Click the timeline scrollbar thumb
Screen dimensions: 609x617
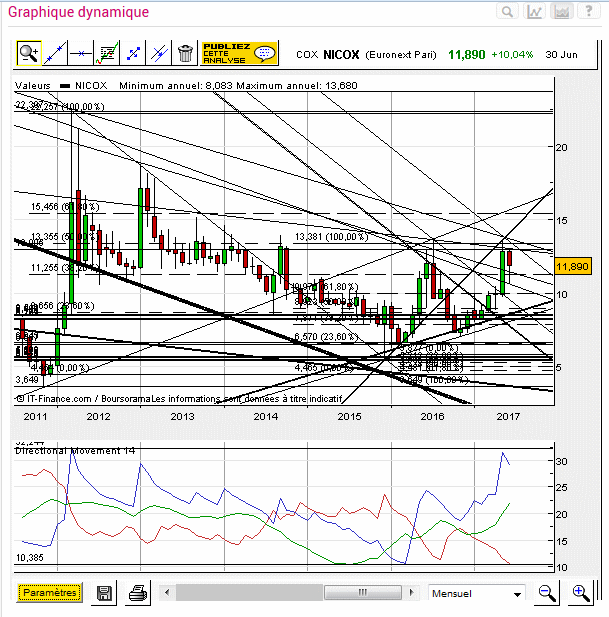[363, 592]
